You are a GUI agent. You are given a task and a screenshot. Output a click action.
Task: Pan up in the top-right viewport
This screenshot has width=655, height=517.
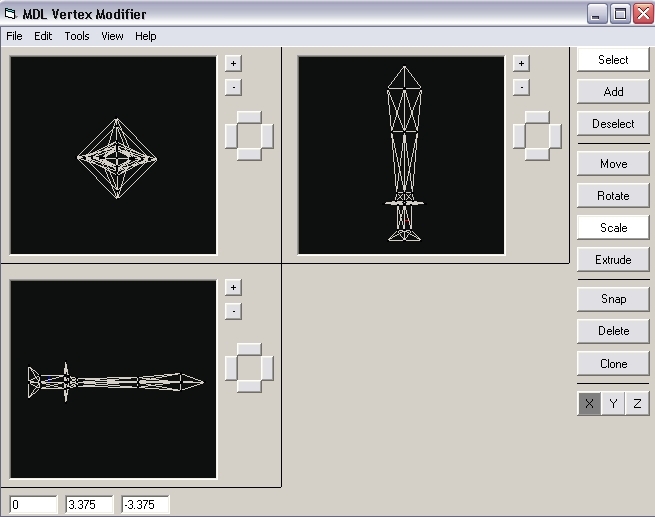[537, 117]
